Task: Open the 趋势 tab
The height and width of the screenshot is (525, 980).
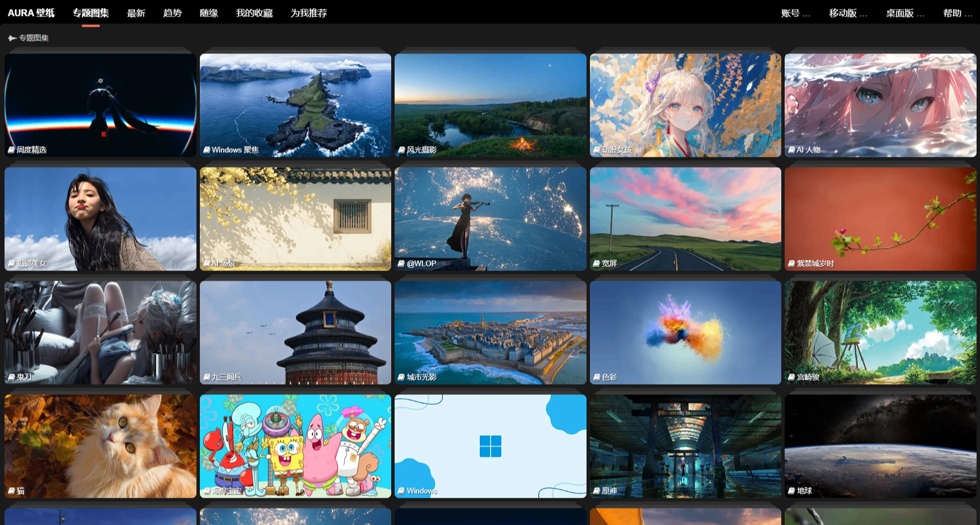Action: pos(172,13)
